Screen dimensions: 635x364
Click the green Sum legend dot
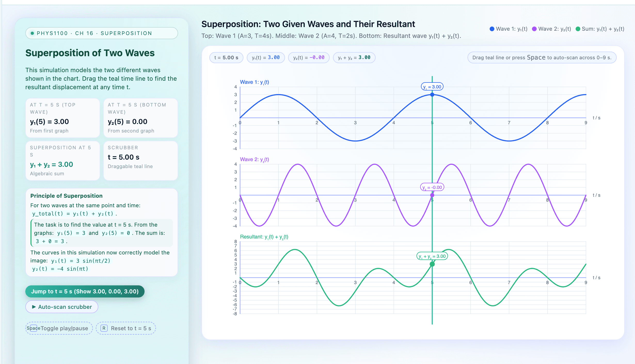(x=578, y=29)
